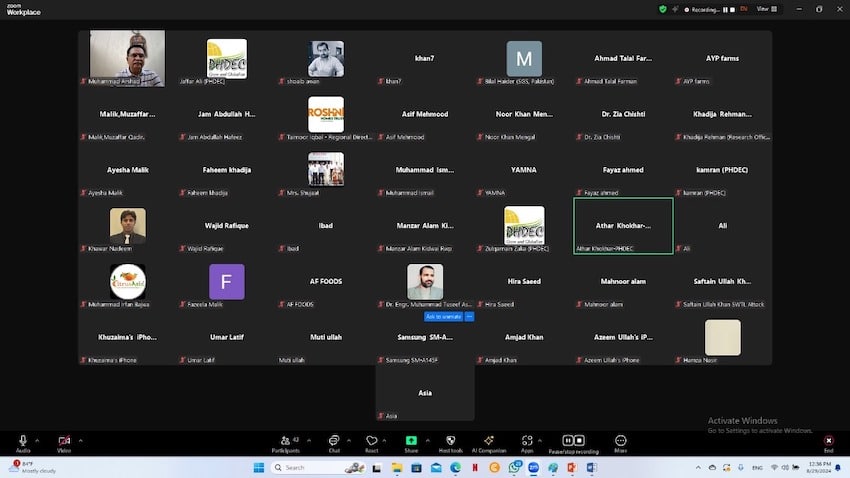Click the Ask to unmute button
The height and width of the screenshot is (478, 850).
click(x=443, y=316)
